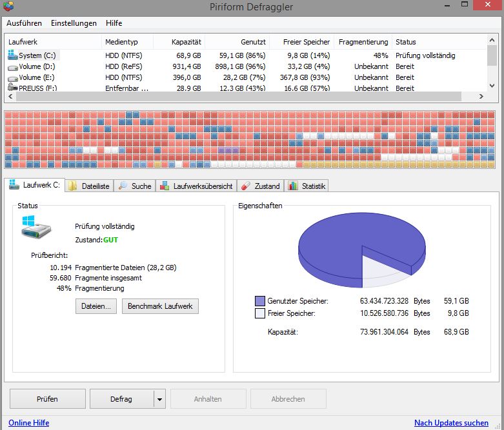Click the Volume (D:) drive icon

12,68
